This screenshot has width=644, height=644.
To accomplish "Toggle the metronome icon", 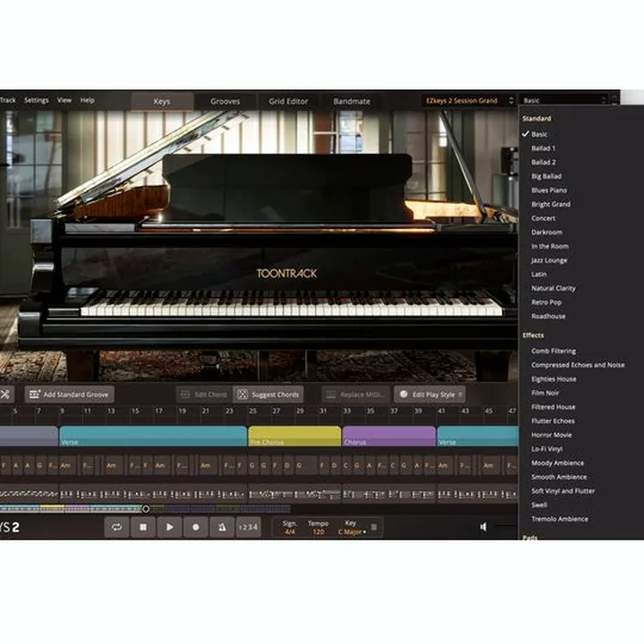I will tap(222, 527).
